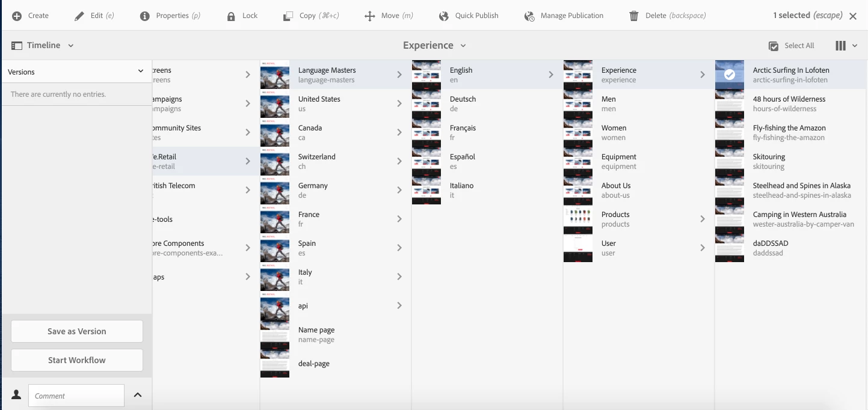
Task: Expand the Products chevron
Action: [703, 219]
